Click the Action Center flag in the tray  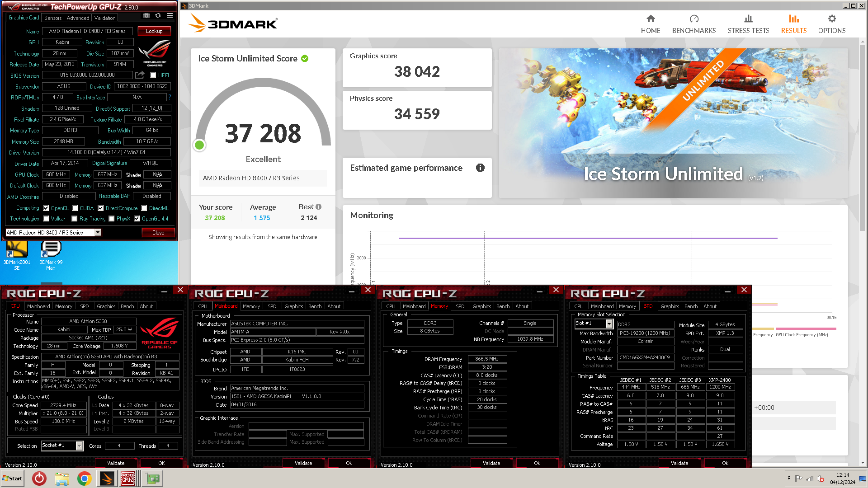coord(798,479)
